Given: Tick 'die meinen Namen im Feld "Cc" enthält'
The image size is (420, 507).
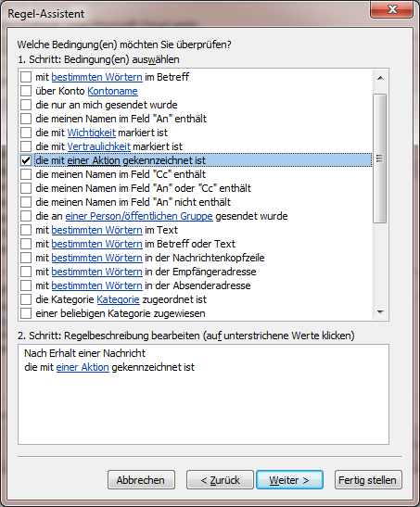Looking at the screenshot, I should tap(26, 174).
